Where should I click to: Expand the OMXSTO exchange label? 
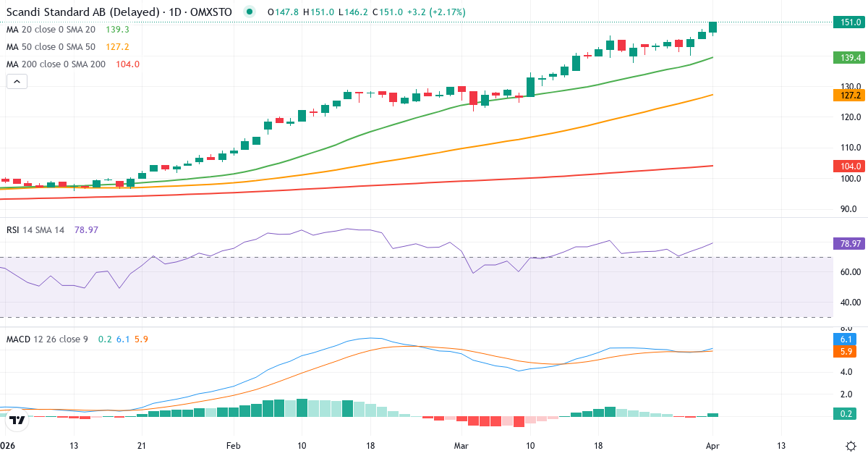[210, 12]
